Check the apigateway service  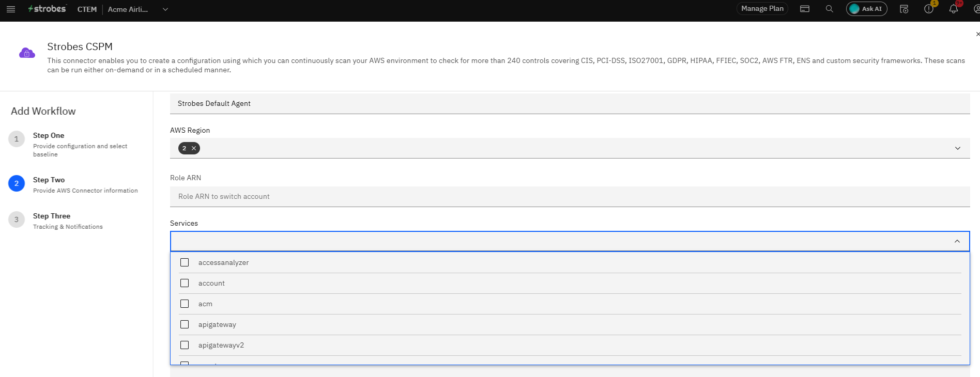(185, 324)
